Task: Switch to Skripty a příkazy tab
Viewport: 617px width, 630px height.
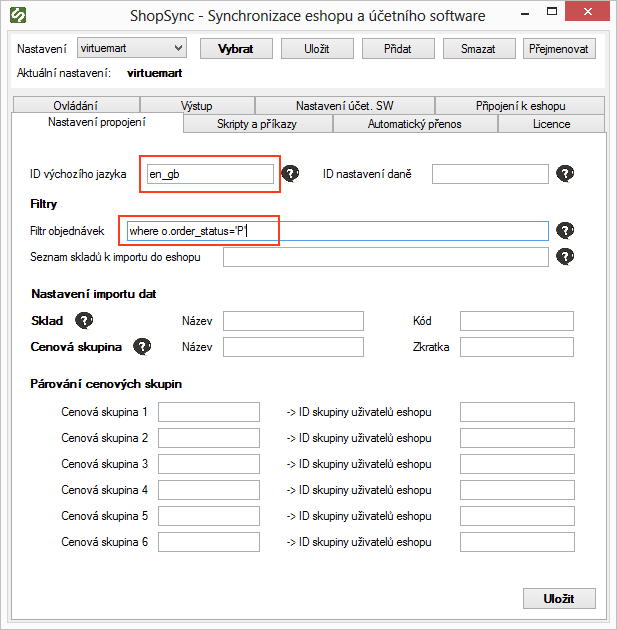Action: click(257, 124)
